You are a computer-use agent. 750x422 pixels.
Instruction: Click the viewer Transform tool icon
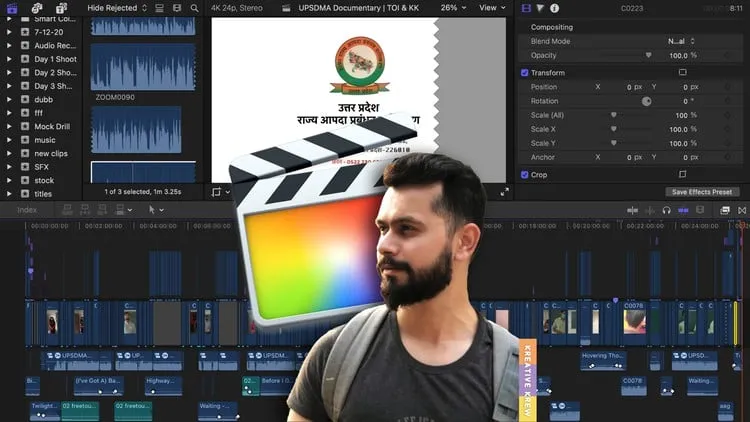pyautogui.click(x=216, y=192)
